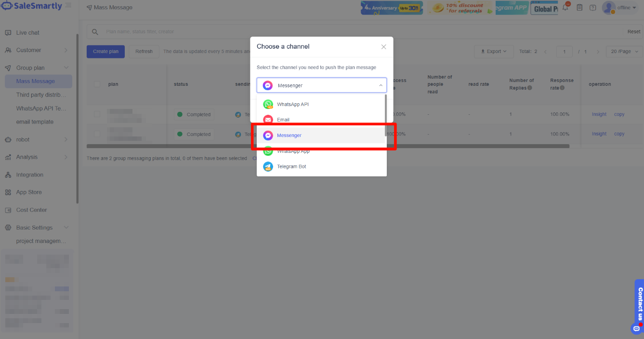Open the App Store section
The width and height of the screenshot is (644, 339).
coord(29,192)
